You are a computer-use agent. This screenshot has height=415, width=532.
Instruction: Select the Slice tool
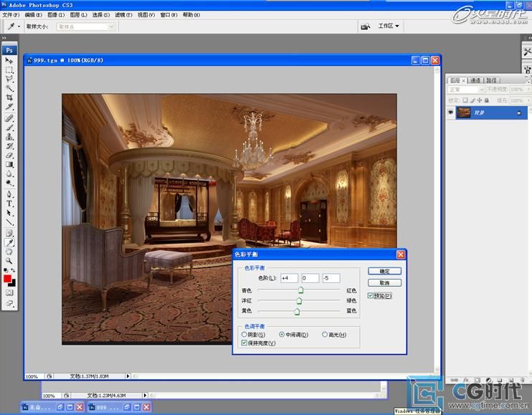pos(9,107)
